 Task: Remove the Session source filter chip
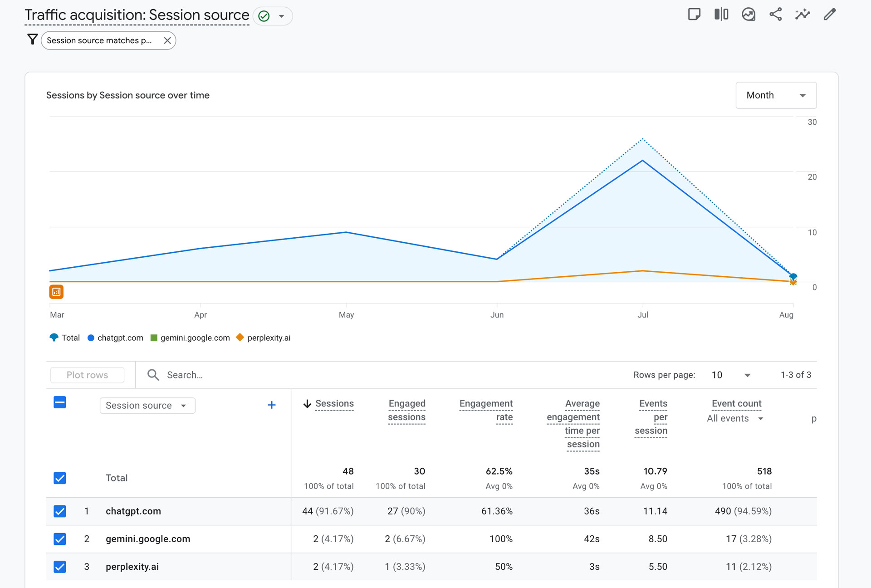(x=167, y=40)
